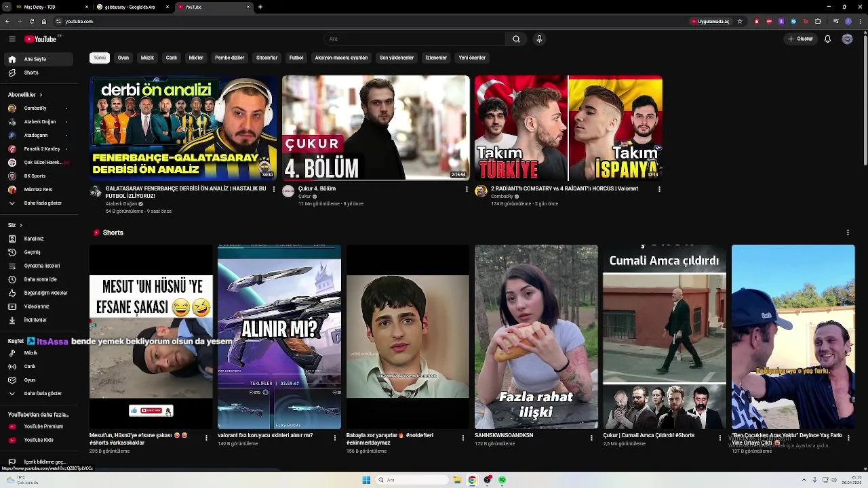Select the Pembe diziler filter chip
This screenshot has width=868, height=488.
(x=229, y=58)
